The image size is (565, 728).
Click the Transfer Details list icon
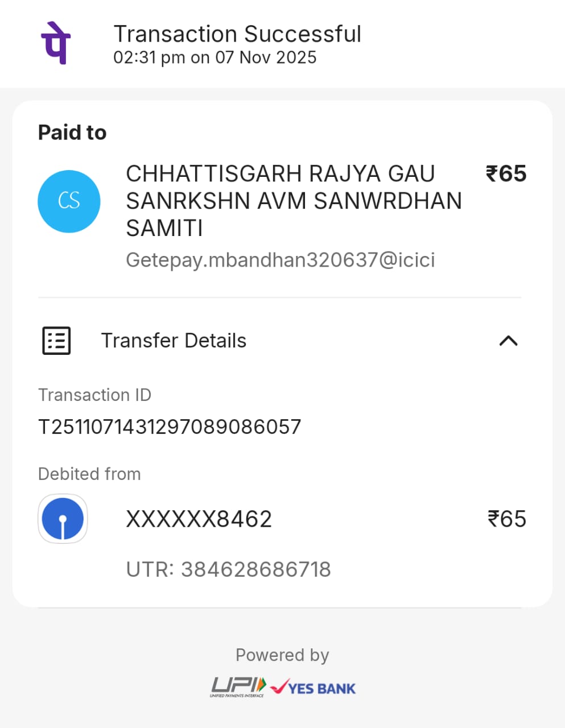56,341
